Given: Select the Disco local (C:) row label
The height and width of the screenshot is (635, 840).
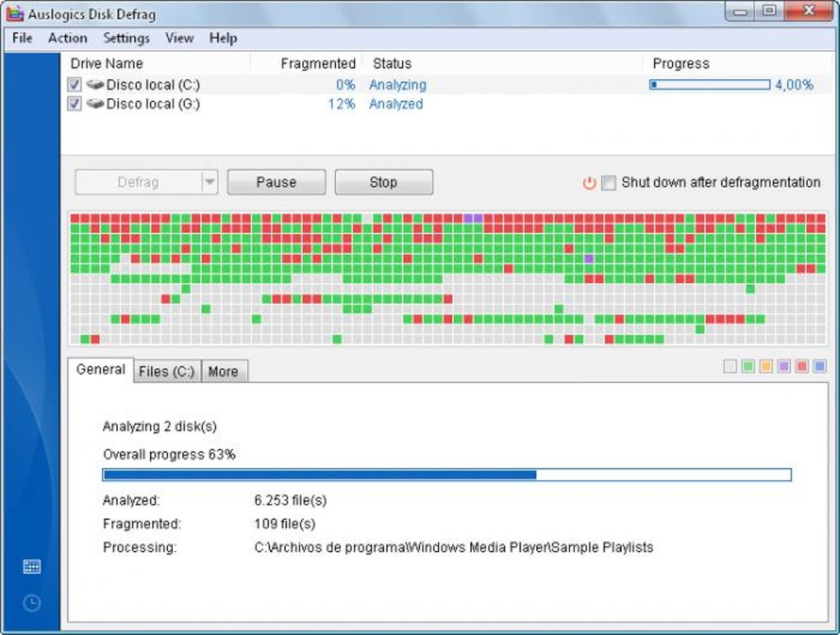Looking at the screenshot, I should pyautogui.click(x=153, y=85).
